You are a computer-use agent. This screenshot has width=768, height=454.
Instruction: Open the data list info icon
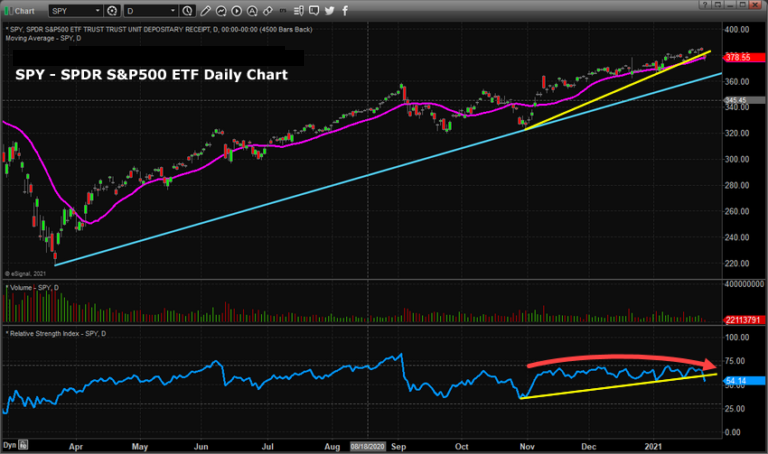pos(299,11)
